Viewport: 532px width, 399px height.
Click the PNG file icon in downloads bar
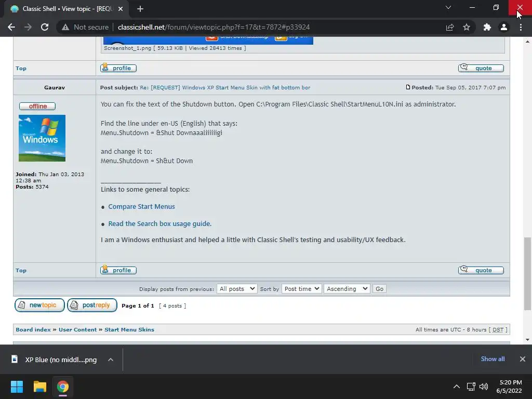(15, 359)
